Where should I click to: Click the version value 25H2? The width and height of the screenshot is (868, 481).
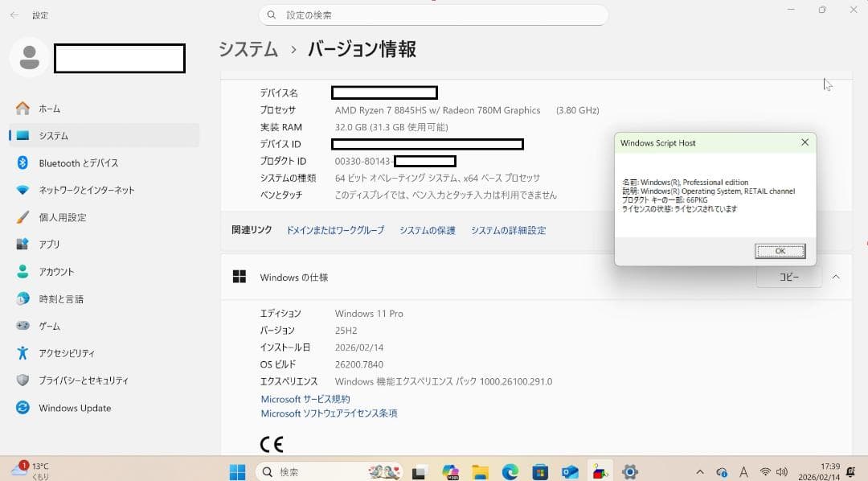pyautogui.click(x=346, y=331)
